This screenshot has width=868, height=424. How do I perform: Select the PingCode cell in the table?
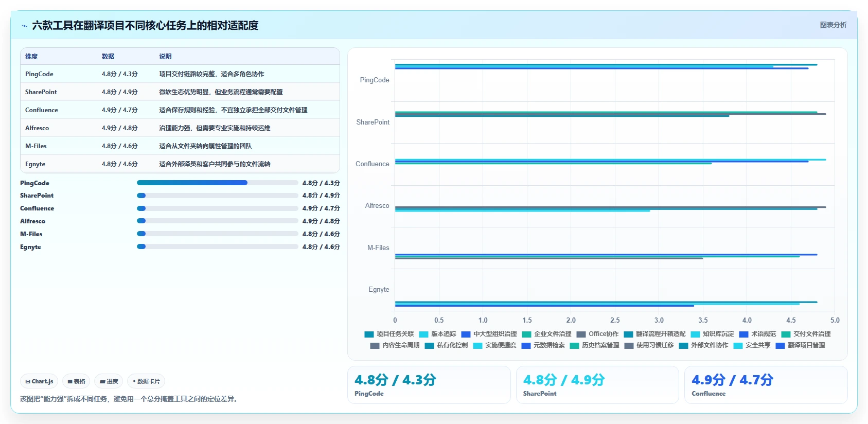(39, 74)
